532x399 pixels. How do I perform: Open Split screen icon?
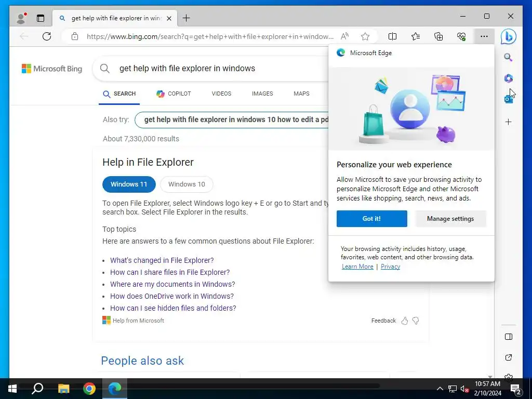pos(392,36)
